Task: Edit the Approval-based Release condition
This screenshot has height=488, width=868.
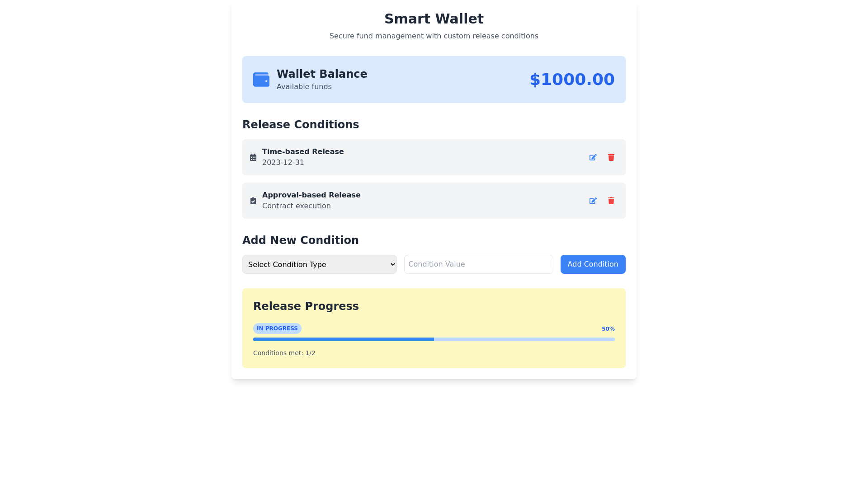Action: click(593, 201)
